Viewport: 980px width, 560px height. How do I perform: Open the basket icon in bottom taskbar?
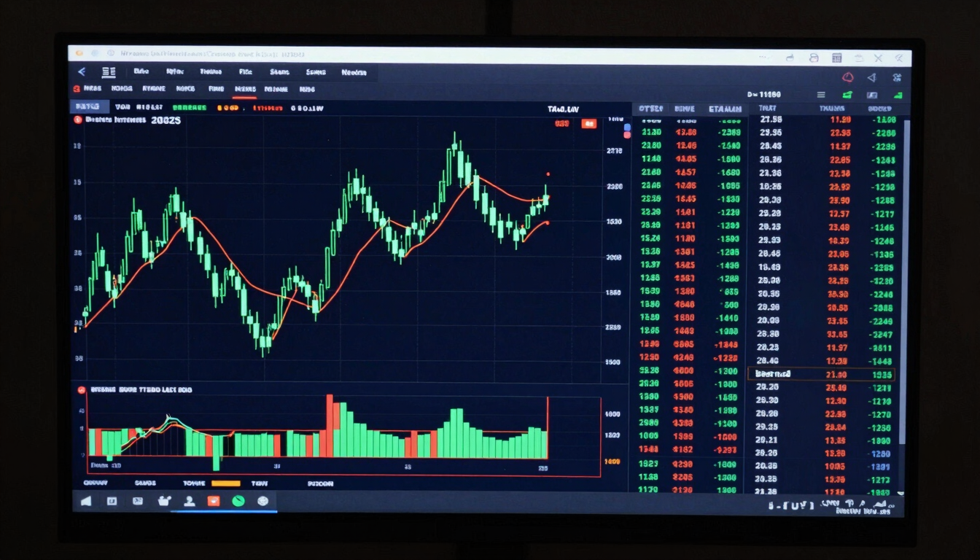(x=163, y=501)
